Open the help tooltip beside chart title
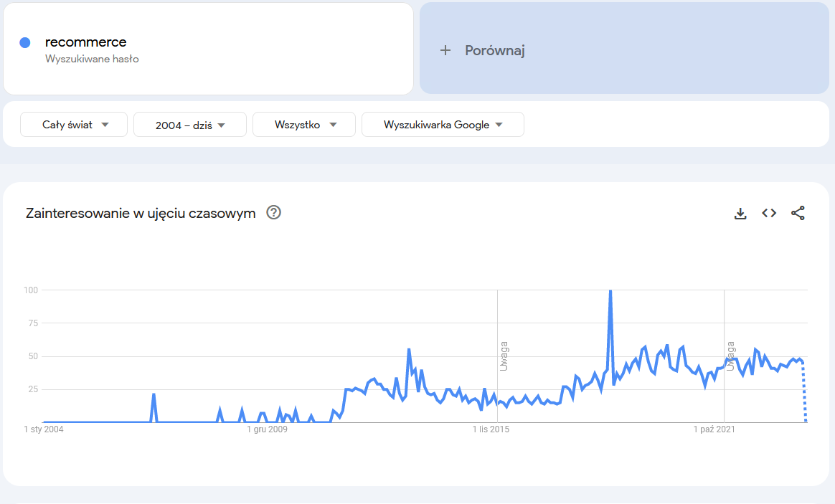The height and width of the screenshot is (504, 835). (273, 213)
